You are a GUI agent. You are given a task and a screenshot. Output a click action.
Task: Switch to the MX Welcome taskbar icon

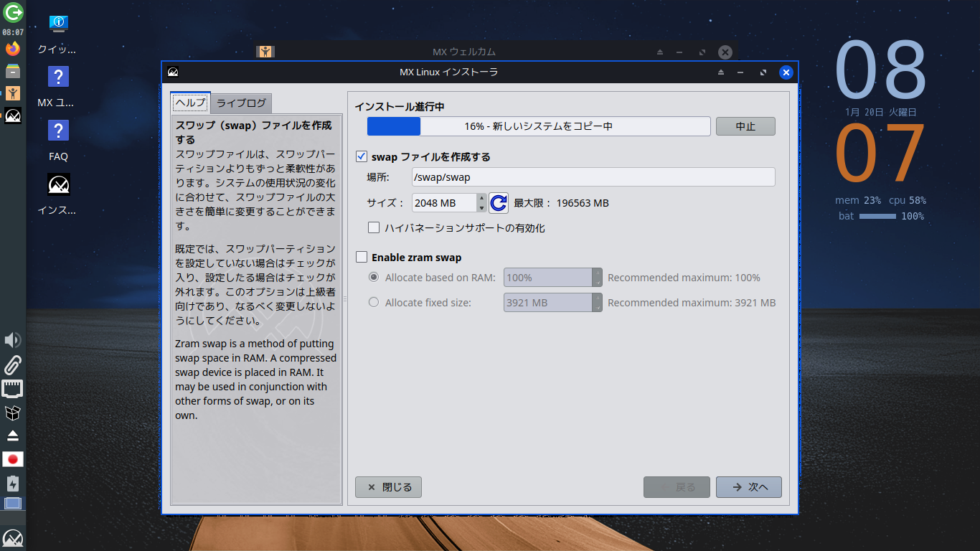coord(13,93)
